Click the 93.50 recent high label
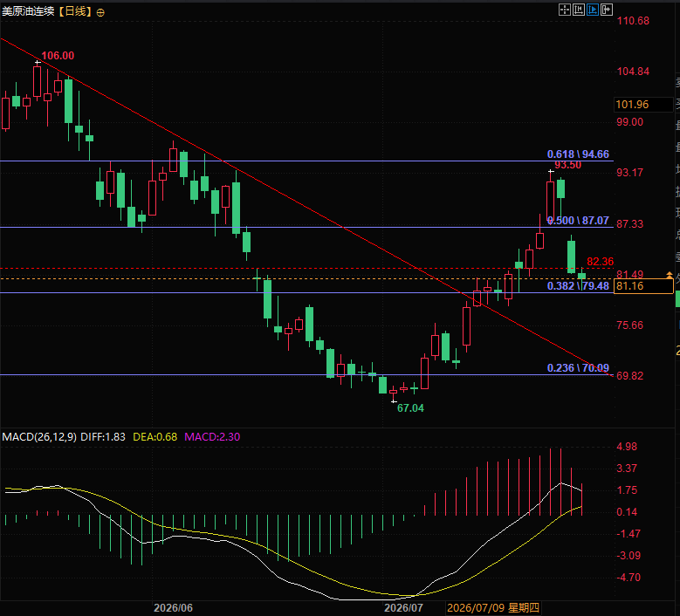This screenshot has width=680, height=616. coord(567,165)
